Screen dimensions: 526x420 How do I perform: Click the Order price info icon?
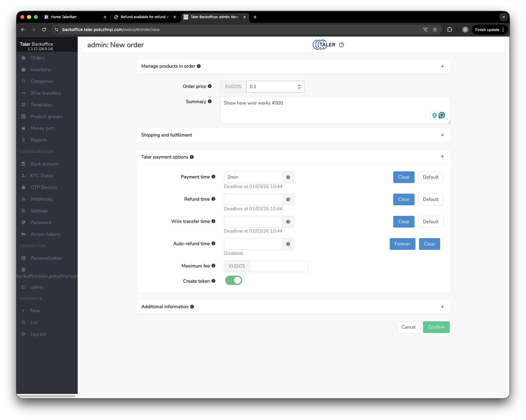click(x=210, y=86)
